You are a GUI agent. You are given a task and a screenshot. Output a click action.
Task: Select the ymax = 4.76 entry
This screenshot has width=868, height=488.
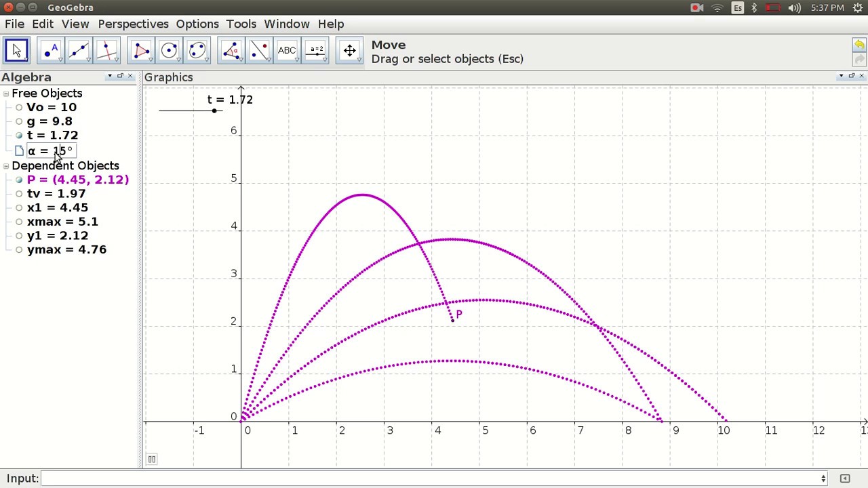coord(66,250)
